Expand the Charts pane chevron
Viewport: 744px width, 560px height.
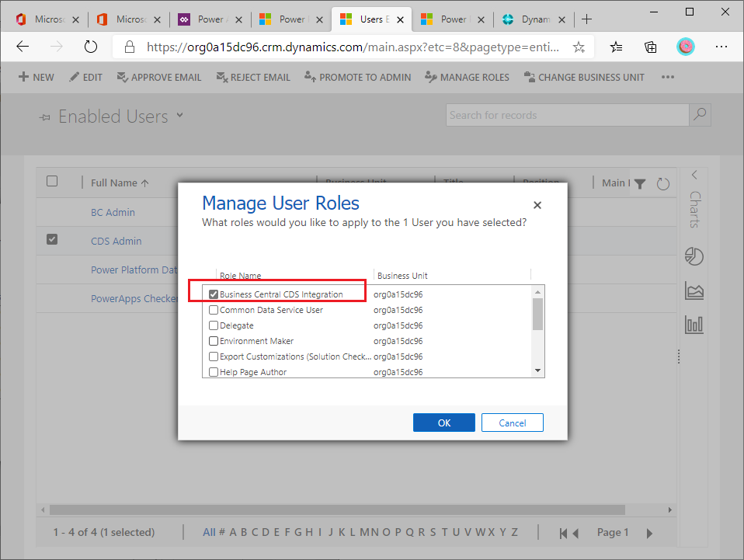coord(694,175)
